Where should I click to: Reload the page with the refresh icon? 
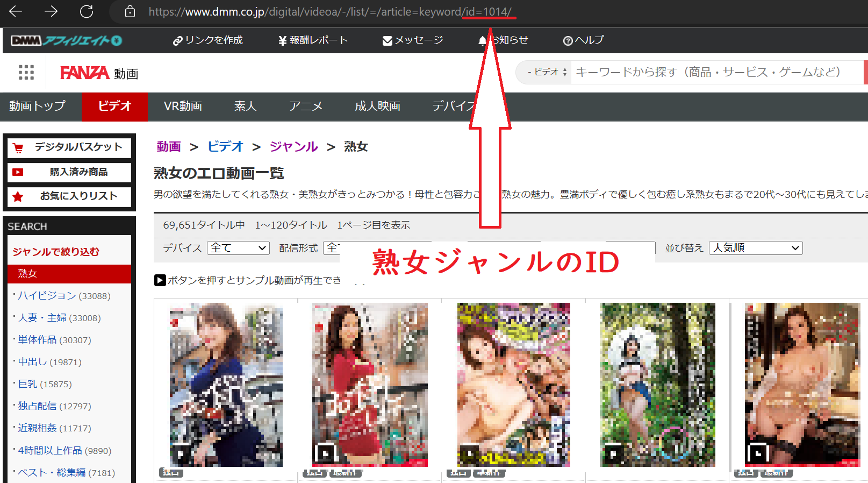[x=87, y=11]
